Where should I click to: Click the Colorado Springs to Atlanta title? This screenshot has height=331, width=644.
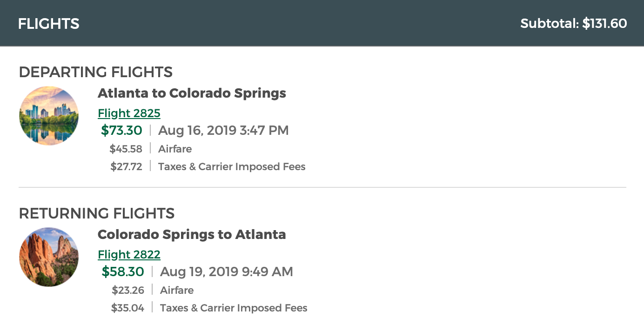[192, 234]
